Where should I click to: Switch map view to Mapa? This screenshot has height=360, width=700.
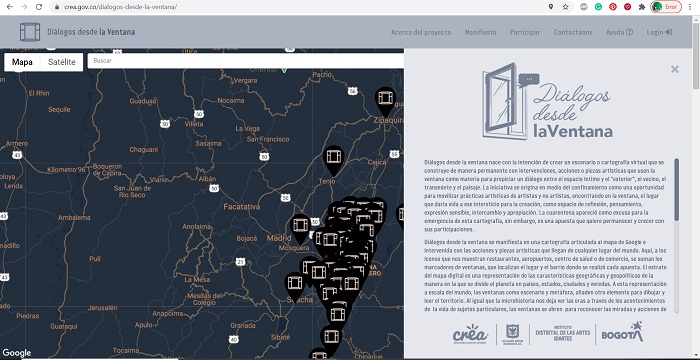pos(22,62)
